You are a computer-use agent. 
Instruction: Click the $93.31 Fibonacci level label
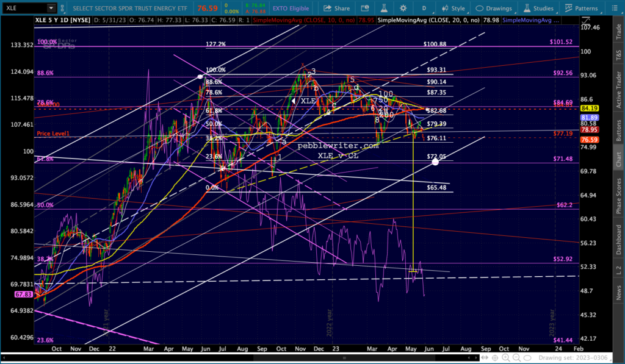436,70
